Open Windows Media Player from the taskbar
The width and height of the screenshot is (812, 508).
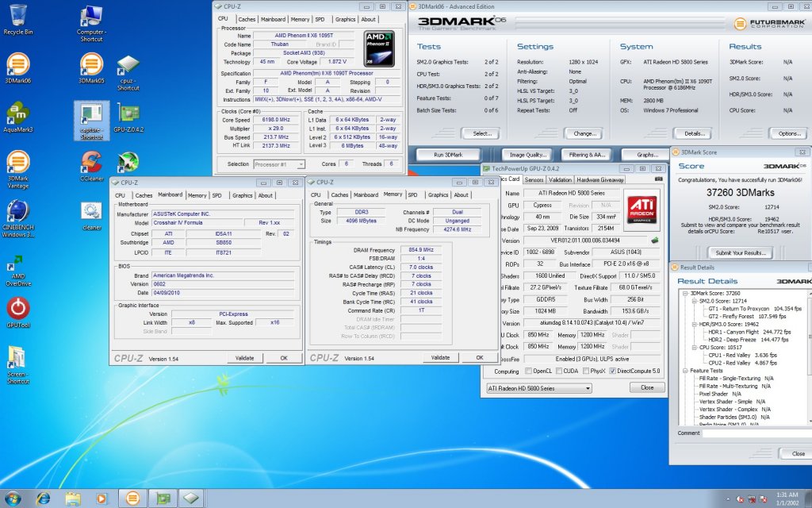(x=101, y=498)
